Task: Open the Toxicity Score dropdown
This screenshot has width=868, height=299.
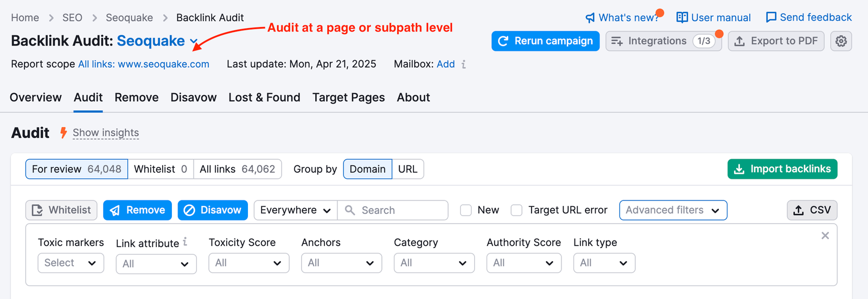Action: (x=248, y=263)
